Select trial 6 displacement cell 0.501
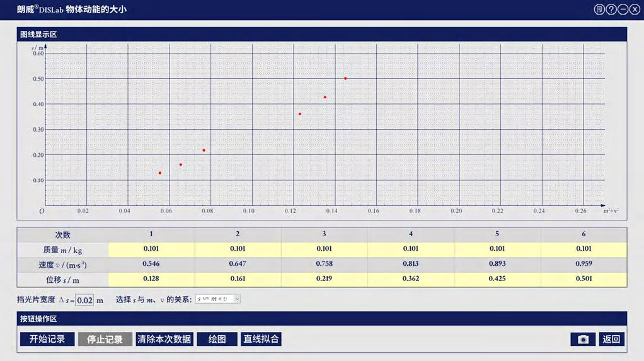This screenshot has width=644, height=361. click(584, 278)
